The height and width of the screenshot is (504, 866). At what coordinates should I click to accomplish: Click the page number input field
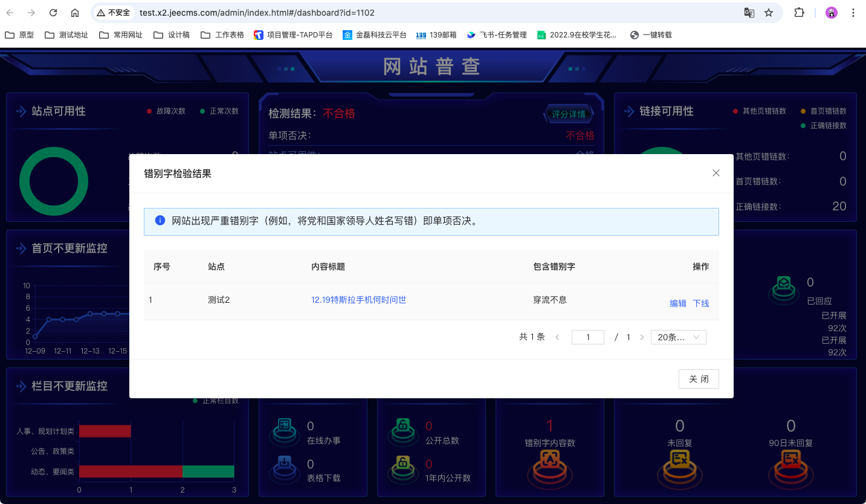587,337
